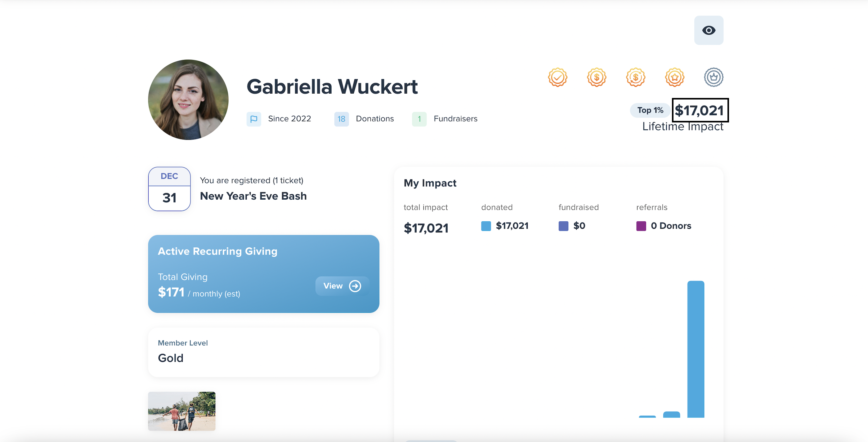Viewport: 868px width, 442px height.
Task: Click the flag icon beside Since 2022
Action: click(x=254, y=119)
